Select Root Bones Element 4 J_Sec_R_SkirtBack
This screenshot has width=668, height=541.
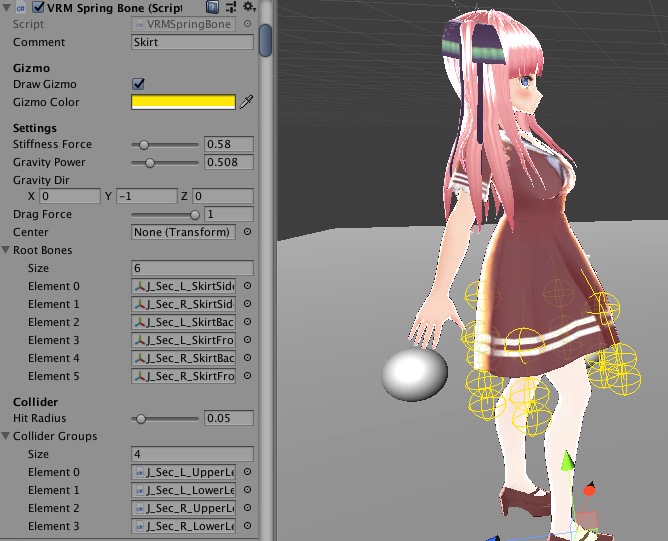(183, 358)
